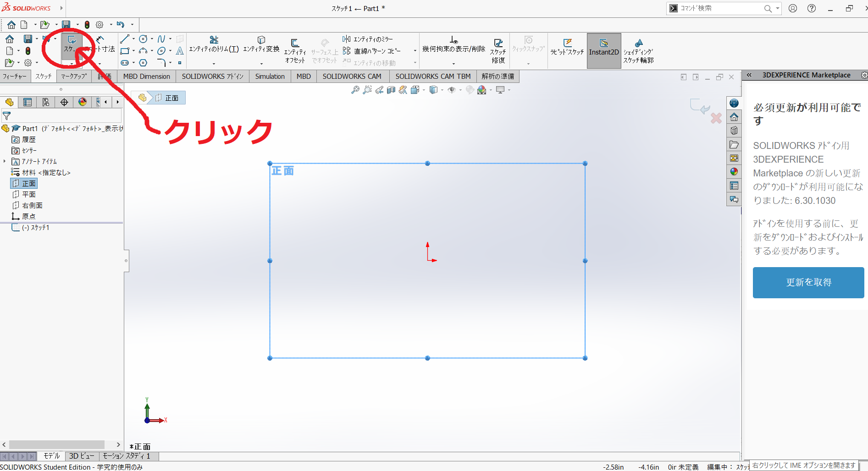The image size is (868, 471).
Task: Select the Straight Slot tool
Action: pos(124,63)
